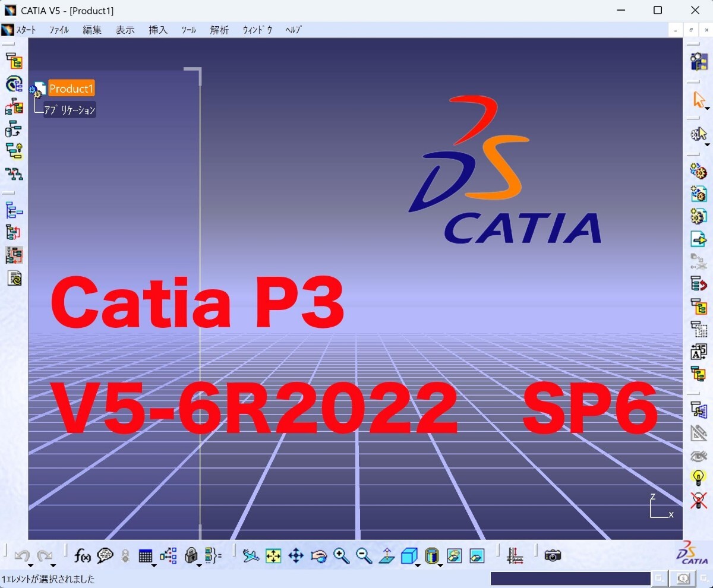Select the Rotate view tool

(x=318, y=557)
